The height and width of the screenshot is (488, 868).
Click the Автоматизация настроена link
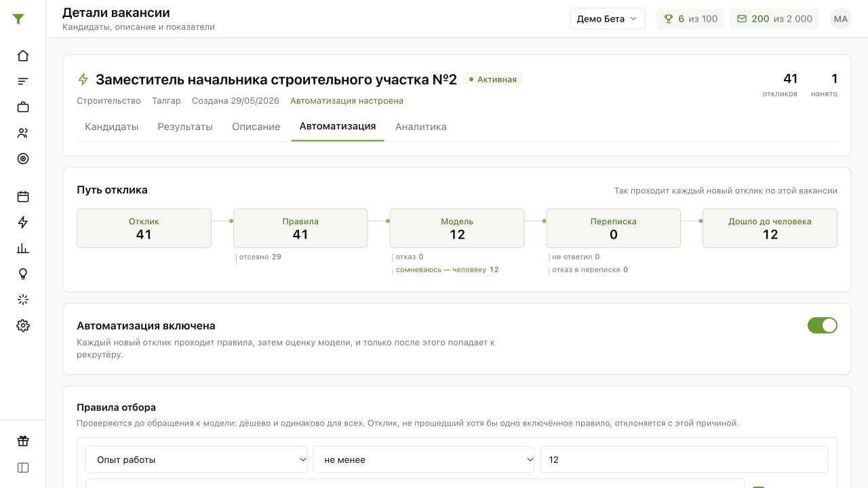[347, 101]
